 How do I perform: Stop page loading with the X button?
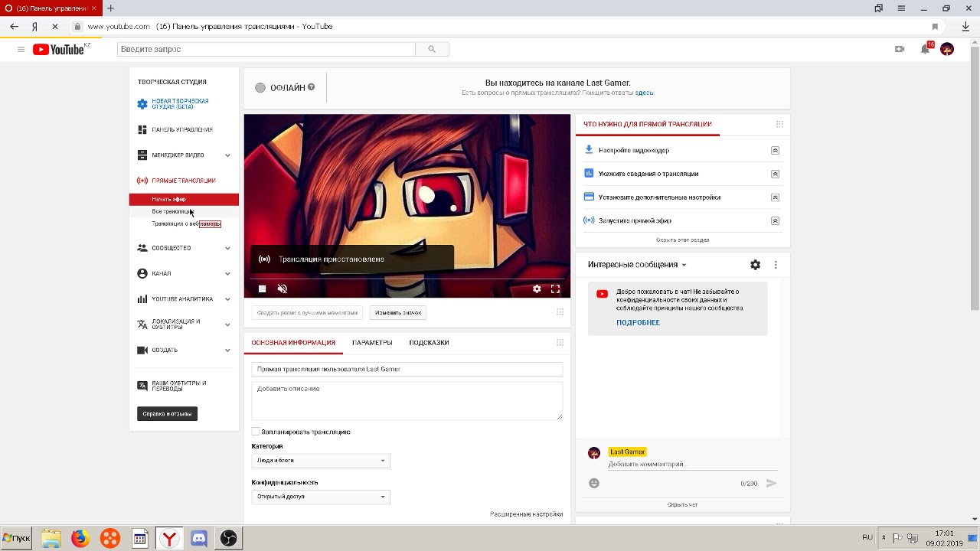54,26
